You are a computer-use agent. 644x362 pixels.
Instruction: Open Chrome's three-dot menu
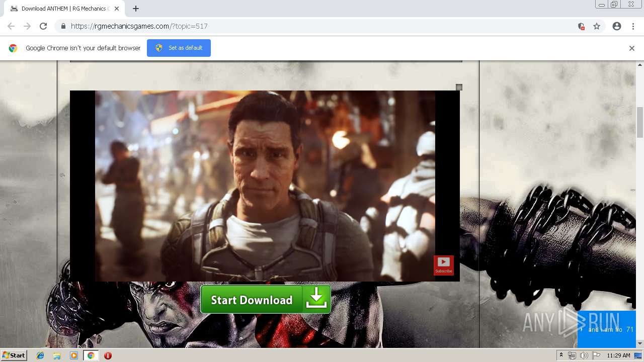pyautogui.click(x=633, y=26)
